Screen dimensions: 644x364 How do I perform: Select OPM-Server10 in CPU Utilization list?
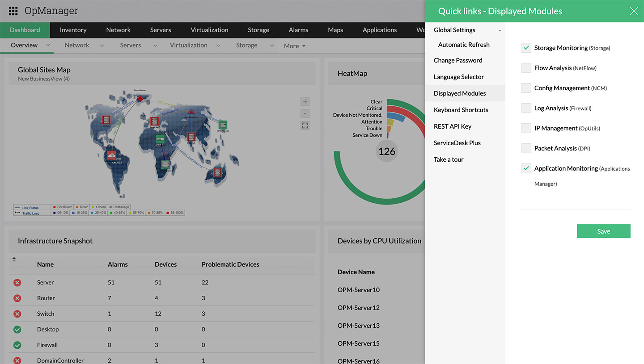click(359, 290)
